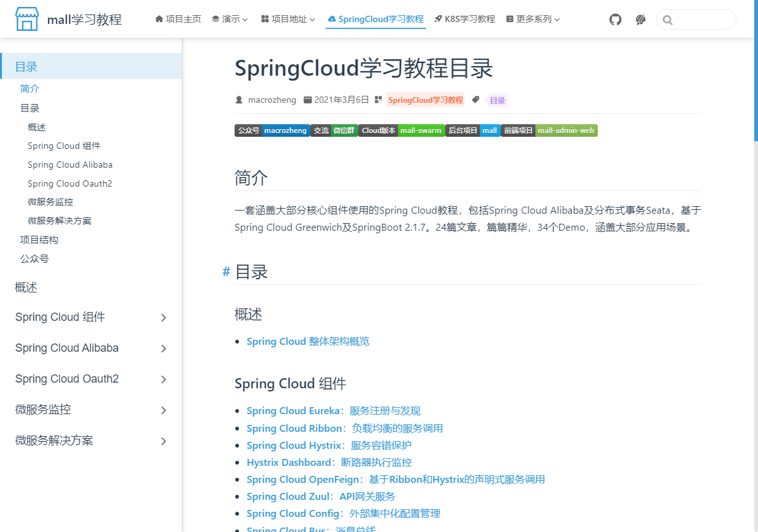Click the mall学习教程 site title

tap(85, 20)
